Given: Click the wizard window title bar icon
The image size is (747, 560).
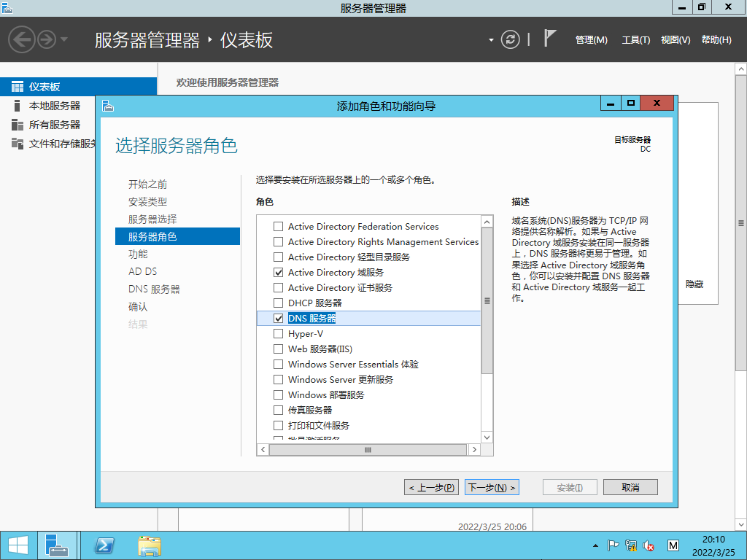Looking at the screenshot, I should [x=108, y=106].
